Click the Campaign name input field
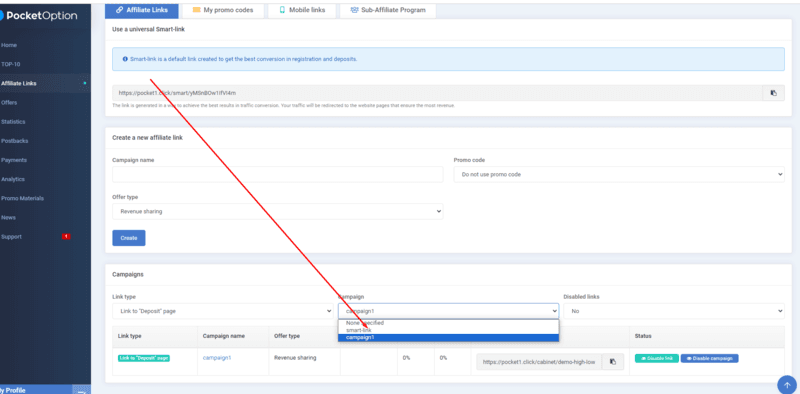 278,174
